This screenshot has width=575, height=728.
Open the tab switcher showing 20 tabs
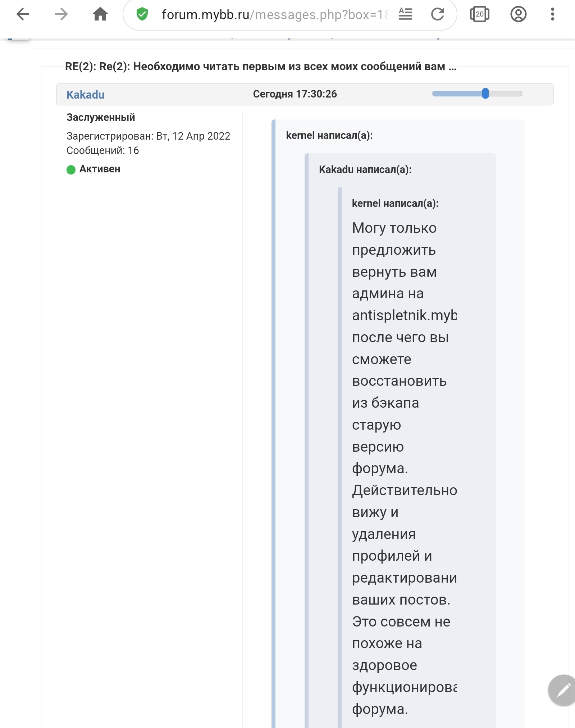point(479,14)
